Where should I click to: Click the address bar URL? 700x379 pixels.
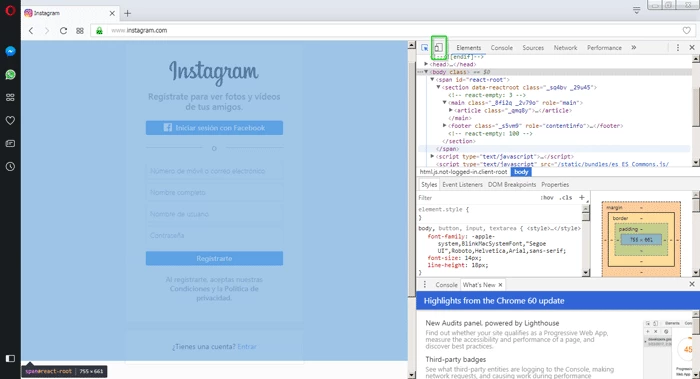tap(139, 30)
